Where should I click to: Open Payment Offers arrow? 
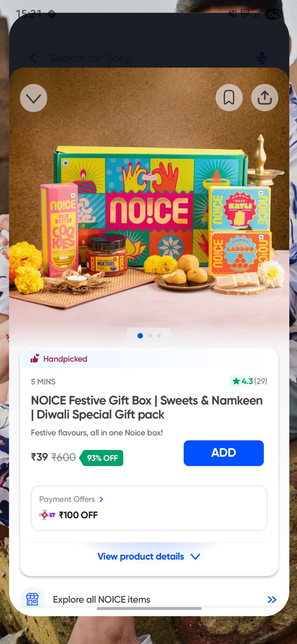coord(101,499)
